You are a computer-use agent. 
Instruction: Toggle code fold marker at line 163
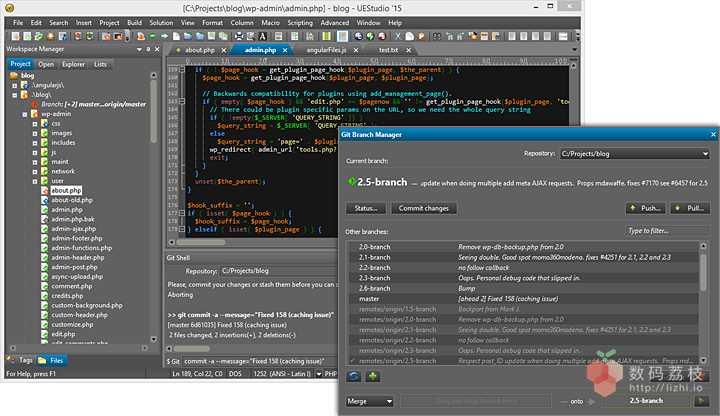point(182,101)
